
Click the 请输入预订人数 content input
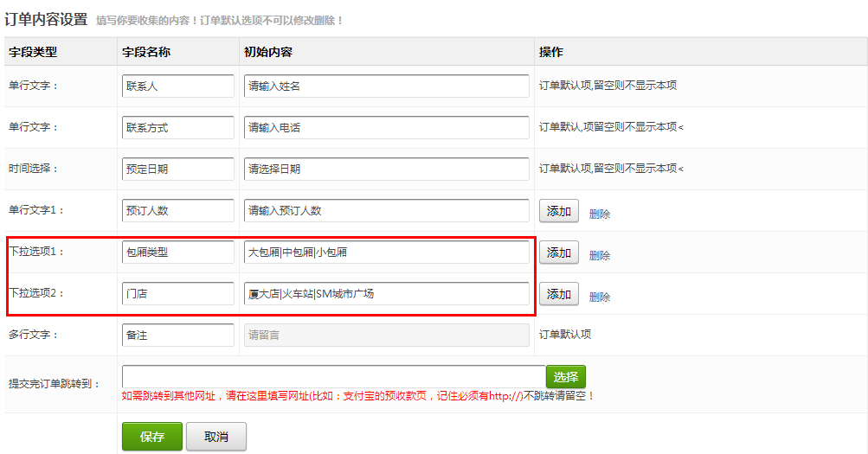pyautogui.click(x=386, y=211)
